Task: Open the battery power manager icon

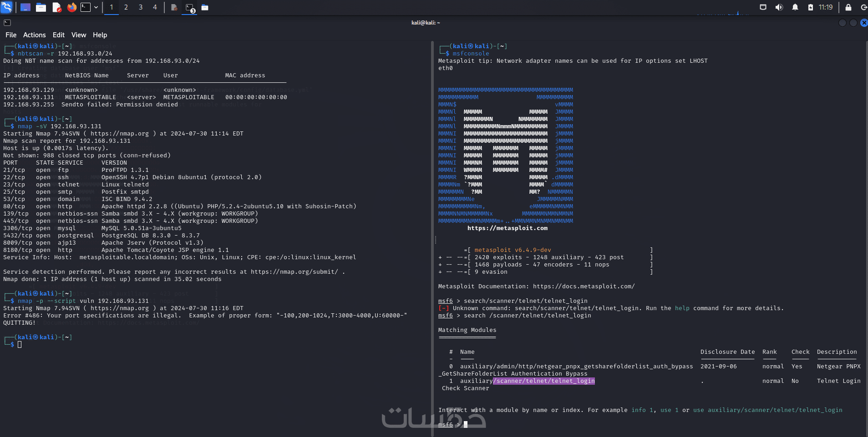Action: tap(811, 7)
